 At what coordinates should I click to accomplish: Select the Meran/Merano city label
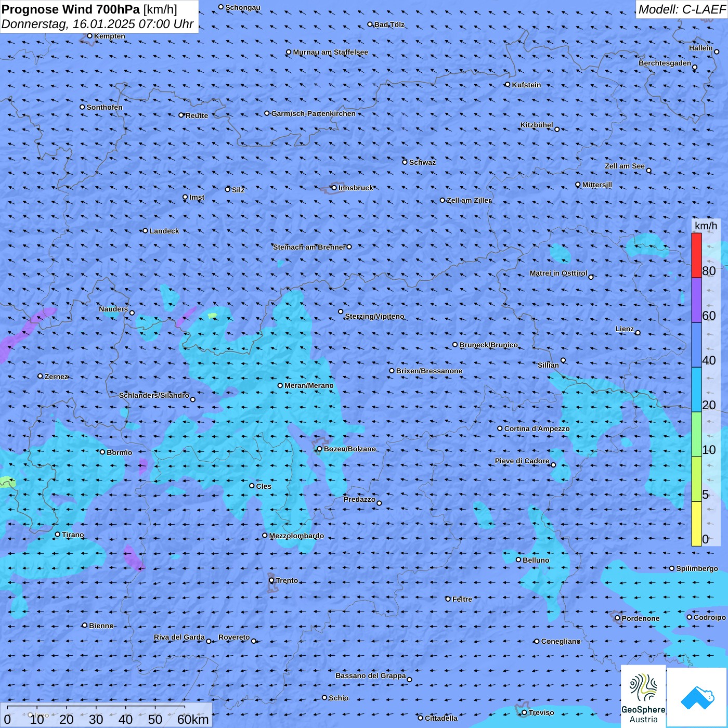coord(309,385)
